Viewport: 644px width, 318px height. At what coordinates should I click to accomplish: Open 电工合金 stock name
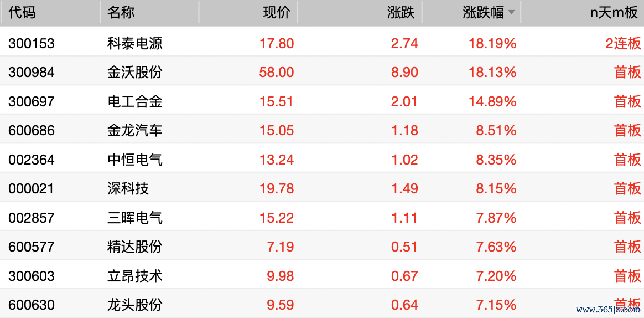(x=134, y=101)
